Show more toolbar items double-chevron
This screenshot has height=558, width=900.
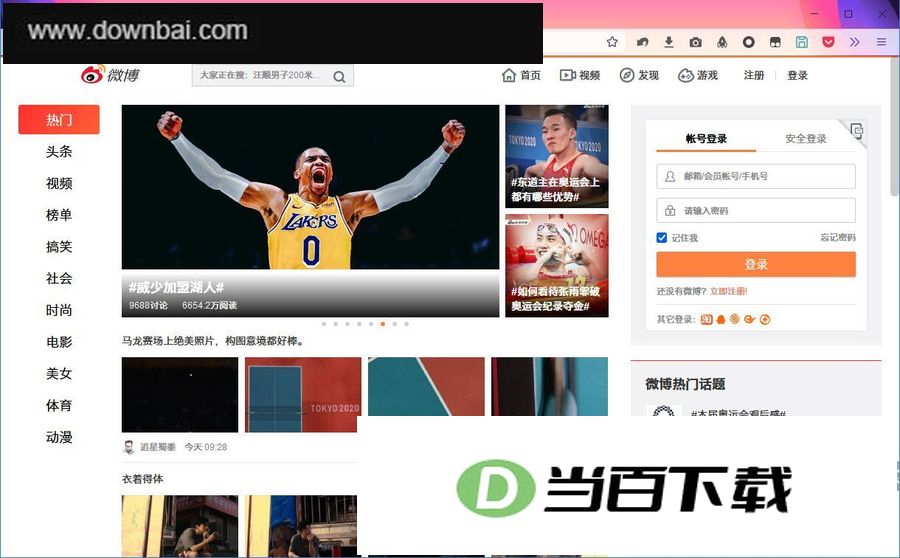[855, 42]
